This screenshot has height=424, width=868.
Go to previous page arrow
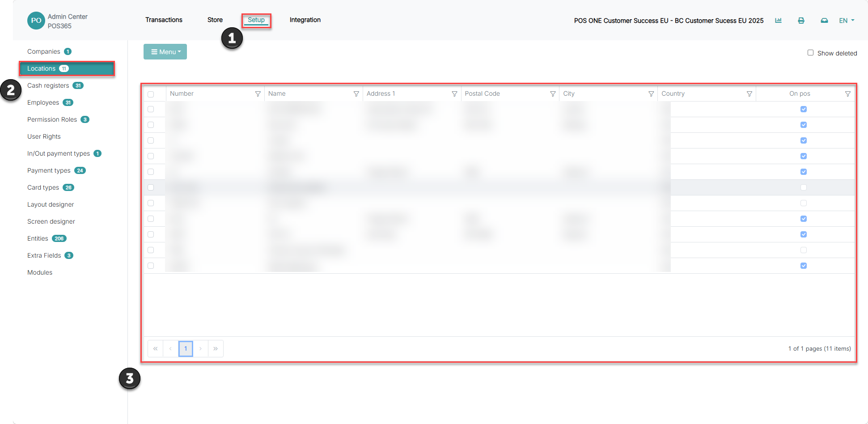(x=170, y=348)
